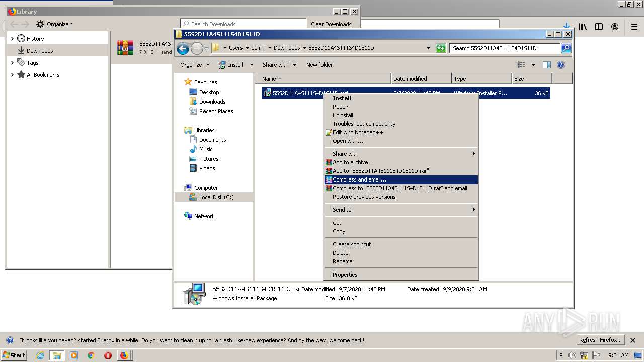The width and height of the screenshot is (644, 362).
Task: Select Compress and email option
Action: [400, 179]
